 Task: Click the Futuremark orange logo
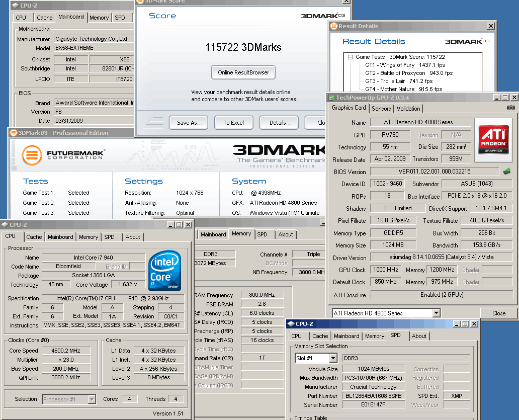click(x=32, y=155)
